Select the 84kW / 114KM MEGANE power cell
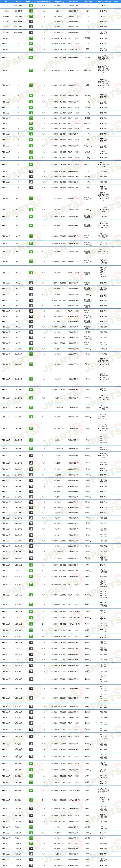 tap(73, 630)
